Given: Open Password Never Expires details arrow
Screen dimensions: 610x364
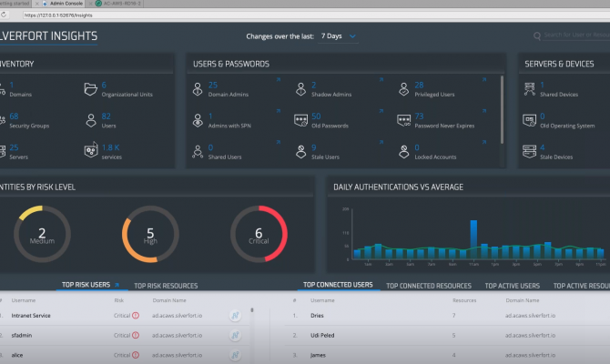Looking at the screenshot, I should 484,111.
